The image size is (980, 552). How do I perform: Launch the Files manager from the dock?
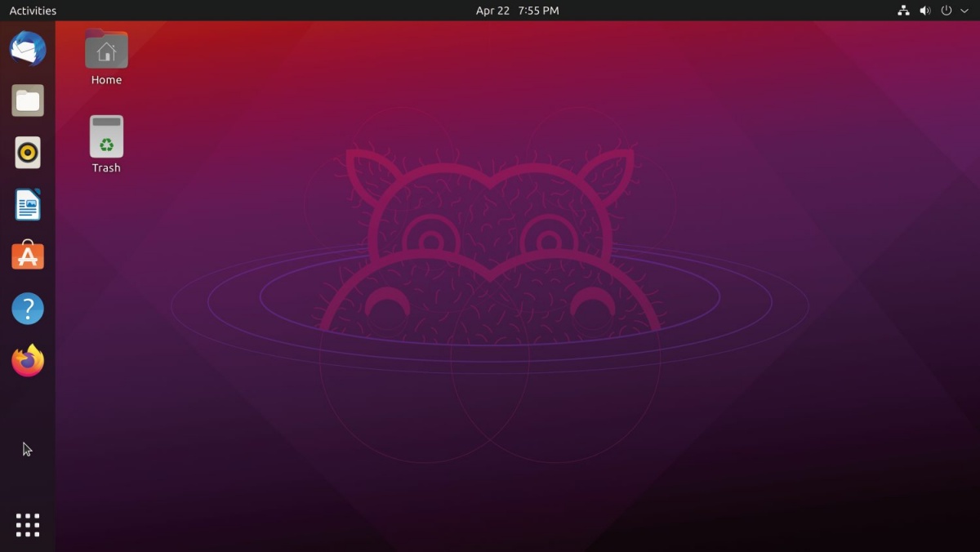(28, 100)
